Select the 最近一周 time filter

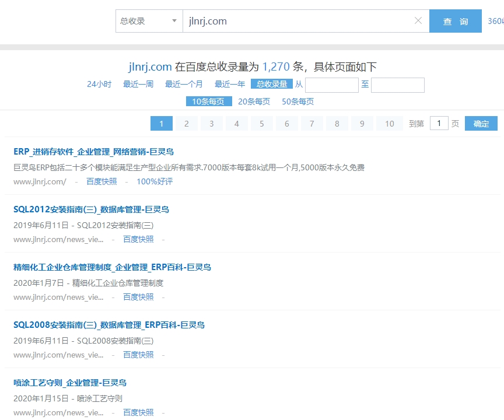point(138,84)
